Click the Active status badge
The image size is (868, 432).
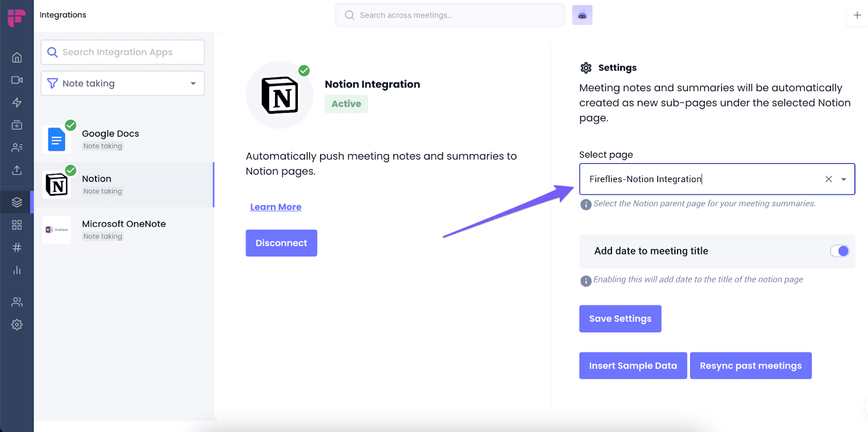tap(346, 104)
